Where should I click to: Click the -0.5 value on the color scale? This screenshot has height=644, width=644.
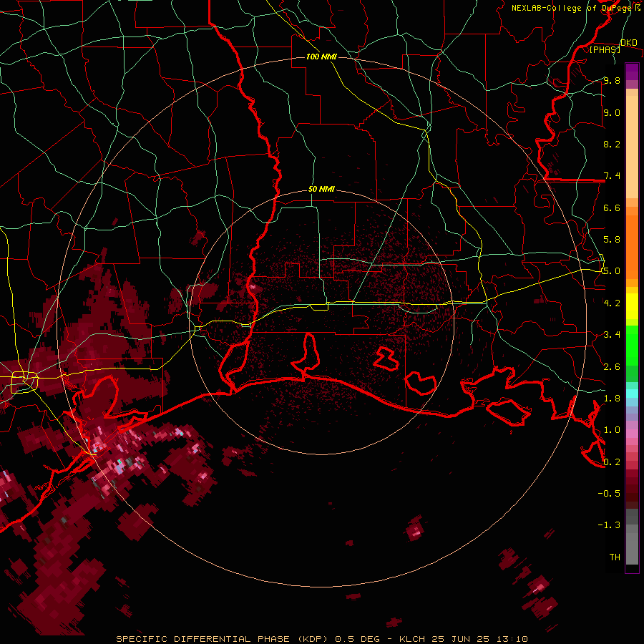coord(609,494)
